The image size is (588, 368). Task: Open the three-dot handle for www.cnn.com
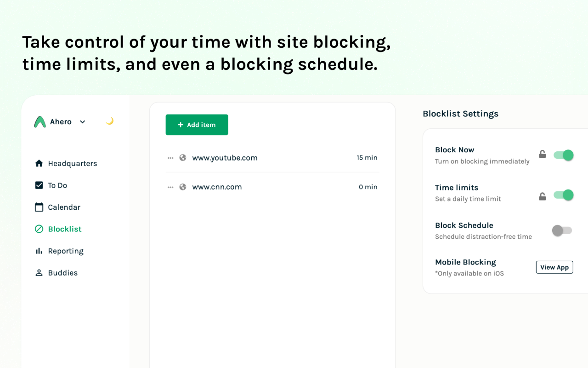point(170,187)
